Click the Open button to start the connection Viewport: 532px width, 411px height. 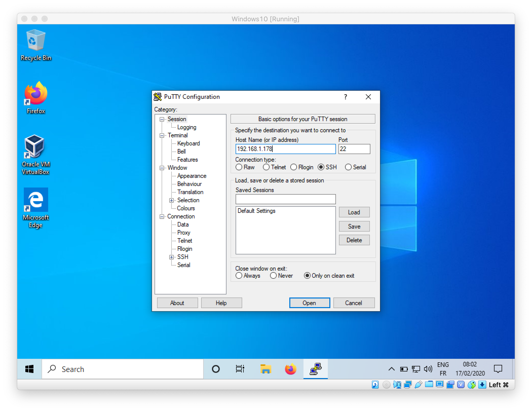(x=310, y=303)
